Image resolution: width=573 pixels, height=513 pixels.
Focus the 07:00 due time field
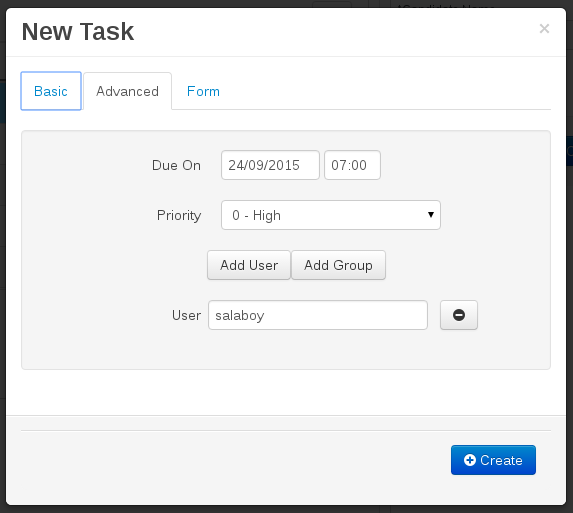point(352,165)
